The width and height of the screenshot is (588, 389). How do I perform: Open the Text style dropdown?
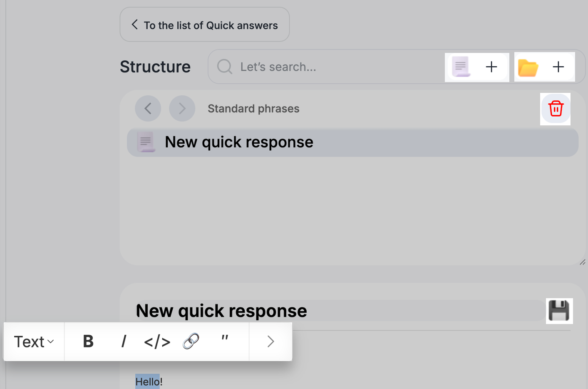click(x=34, y=342)
